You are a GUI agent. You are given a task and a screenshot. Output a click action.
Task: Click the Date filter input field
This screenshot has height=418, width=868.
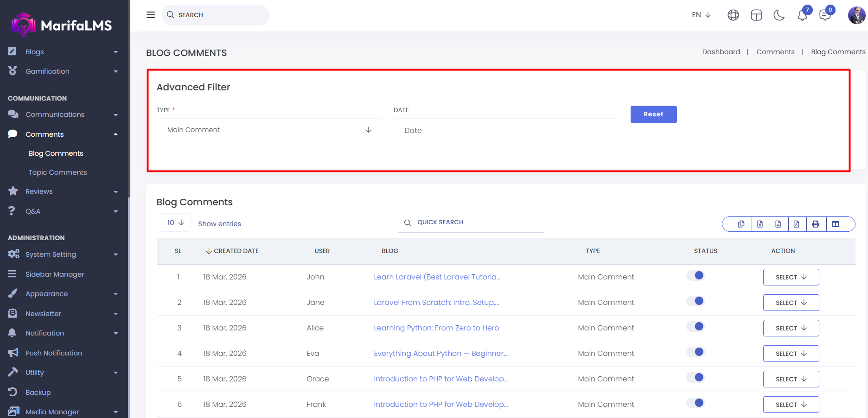tap(505, 131)
